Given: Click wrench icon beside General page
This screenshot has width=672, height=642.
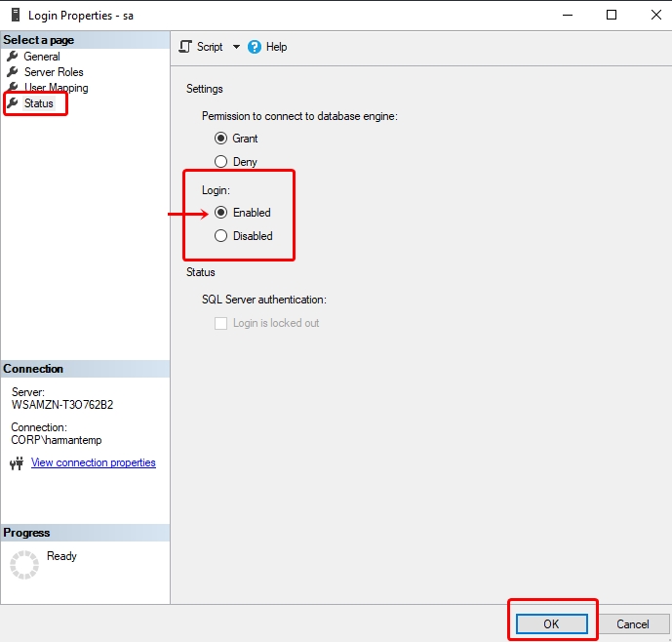Looking at the screenshot, I should point(13,57).
